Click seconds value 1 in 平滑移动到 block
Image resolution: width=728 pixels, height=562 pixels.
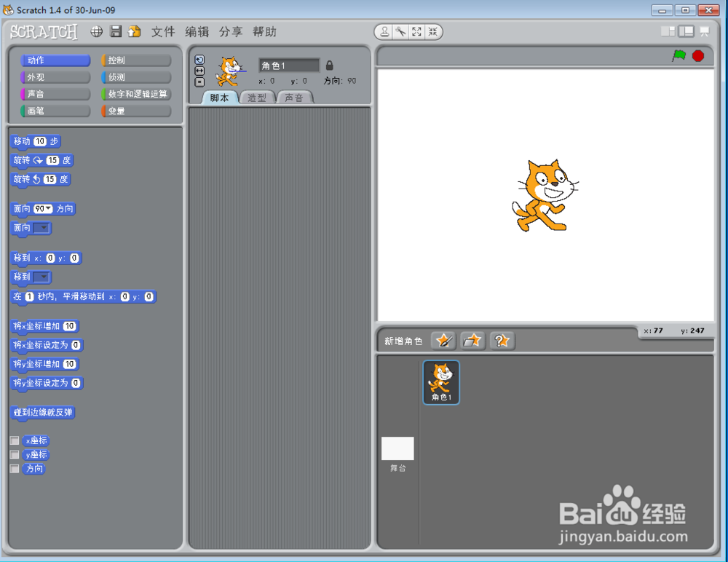point(29,297)
